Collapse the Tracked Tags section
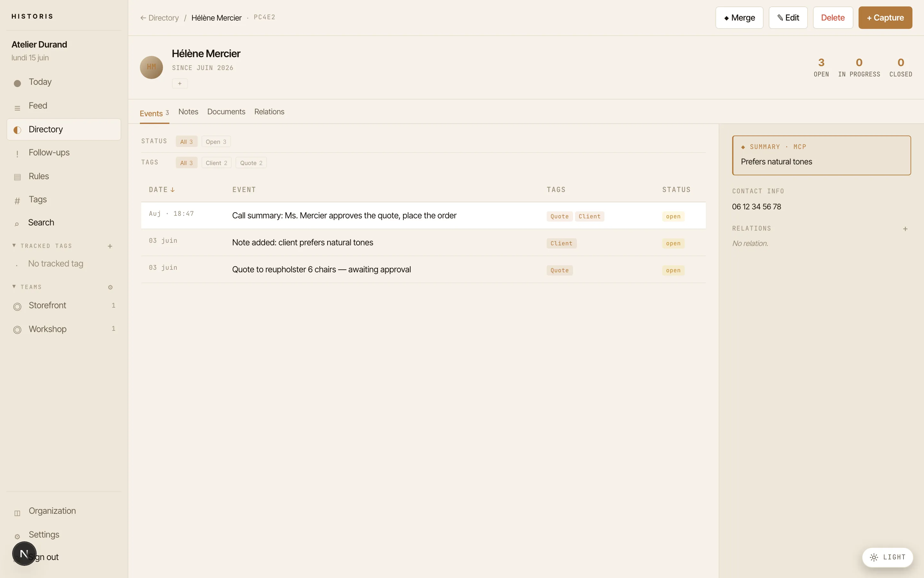 (x=14, y=245)
